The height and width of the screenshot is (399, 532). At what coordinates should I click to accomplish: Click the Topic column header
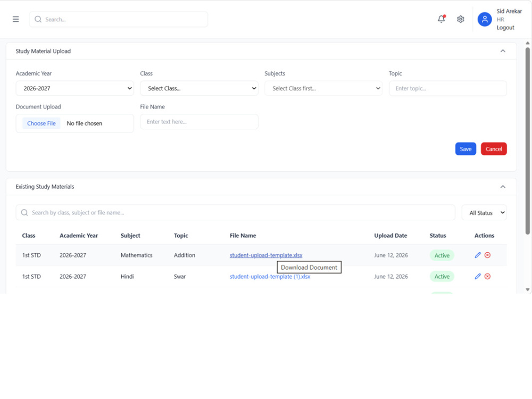pyautogui.click(x=181, y=236)
